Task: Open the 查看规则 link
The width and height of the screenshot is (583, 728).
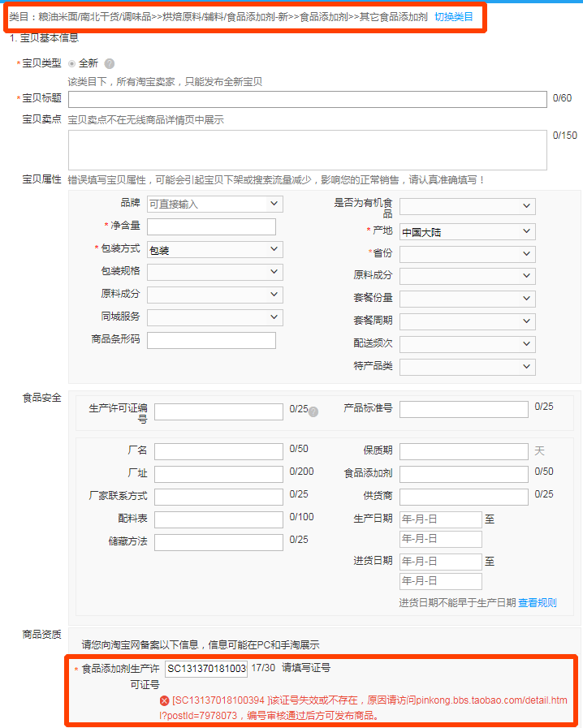Action: pos(537,603)
